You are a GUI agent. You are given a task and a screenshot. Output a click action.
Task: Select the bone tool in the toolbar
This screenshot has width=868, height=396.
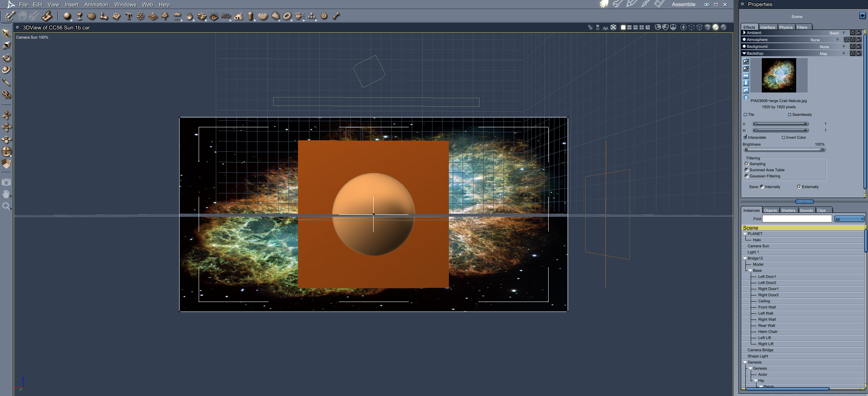[x=336, y=16]
